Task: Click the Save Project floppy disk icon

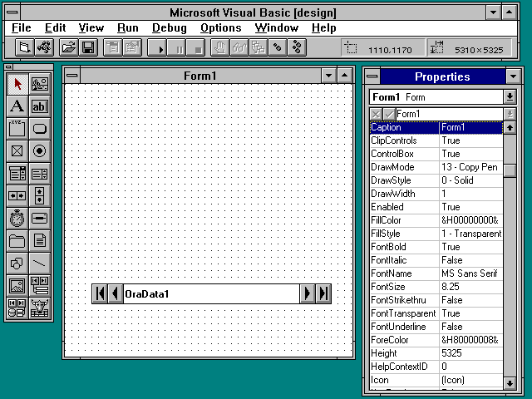Action: pos(87,48)
